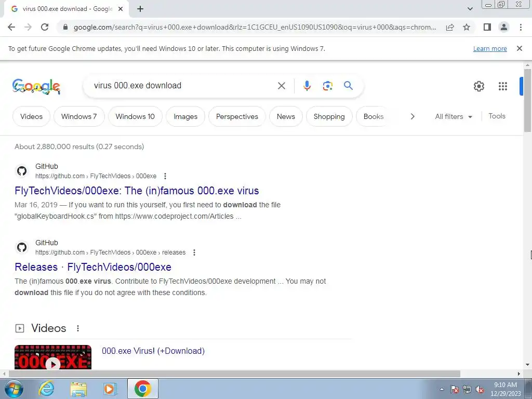The image size is (532, 399).
Task: Open Chrome's three-dot menu
Action: click(521, 27)
